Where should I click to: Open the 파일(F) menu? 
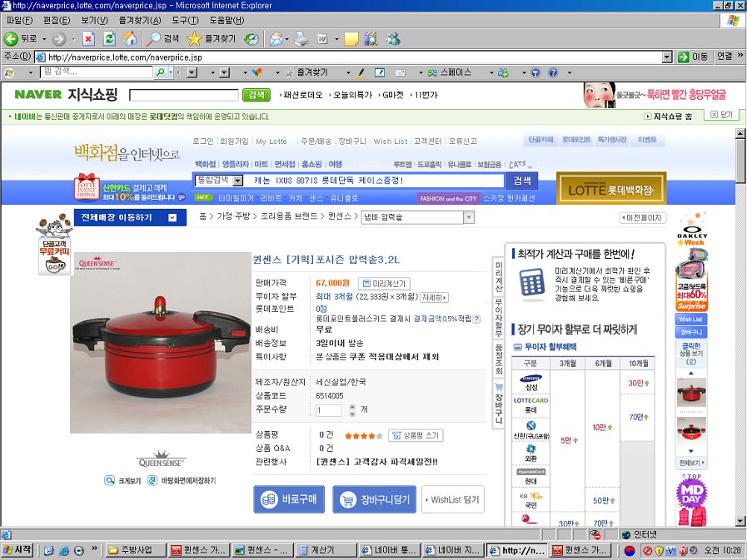(19, 20)
